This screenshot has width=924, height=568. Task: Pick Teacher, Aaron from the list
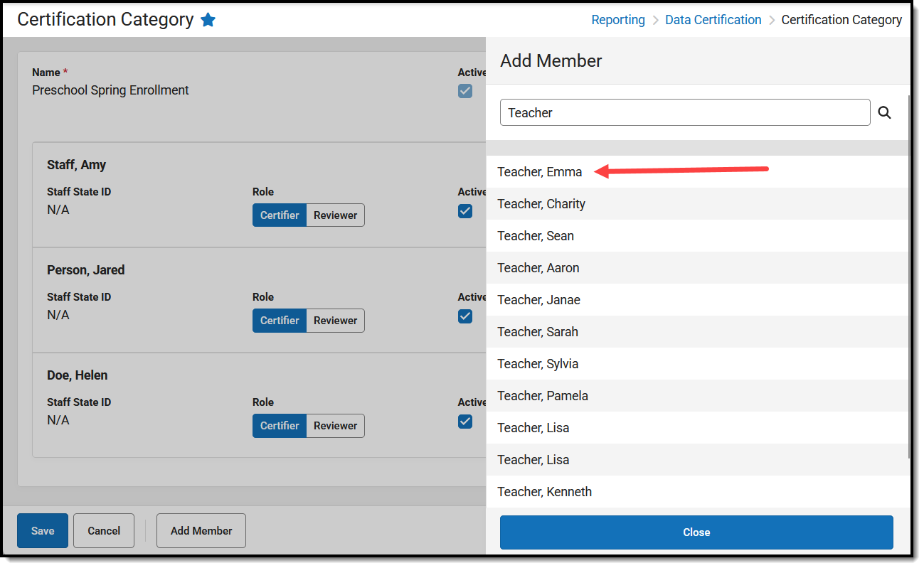(x=697, y=268)
